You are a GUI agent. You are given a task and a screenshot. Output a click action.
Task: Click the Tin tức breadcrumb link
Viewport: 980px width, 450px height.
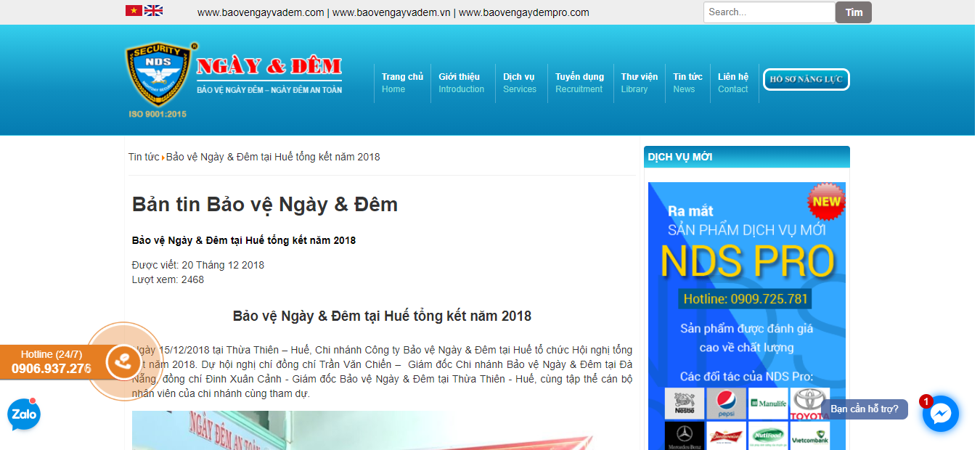tap(144, 157)
